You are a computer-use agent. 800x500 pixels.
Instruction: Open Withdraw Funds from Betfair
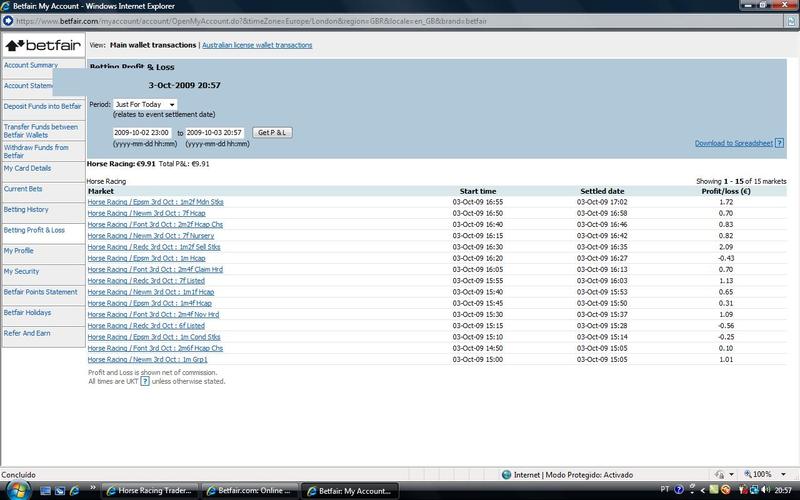[x=36, y=152]
